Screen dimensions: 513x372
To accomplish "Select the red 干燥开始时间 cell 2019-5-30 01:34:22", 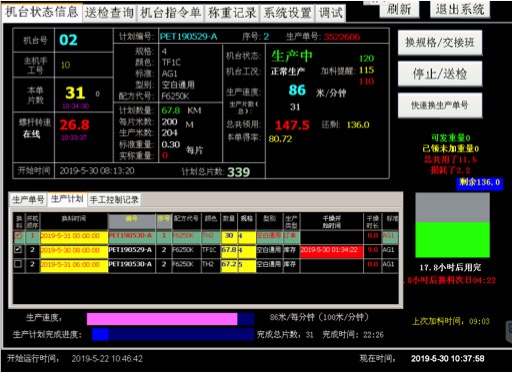I will coord(332,250).
